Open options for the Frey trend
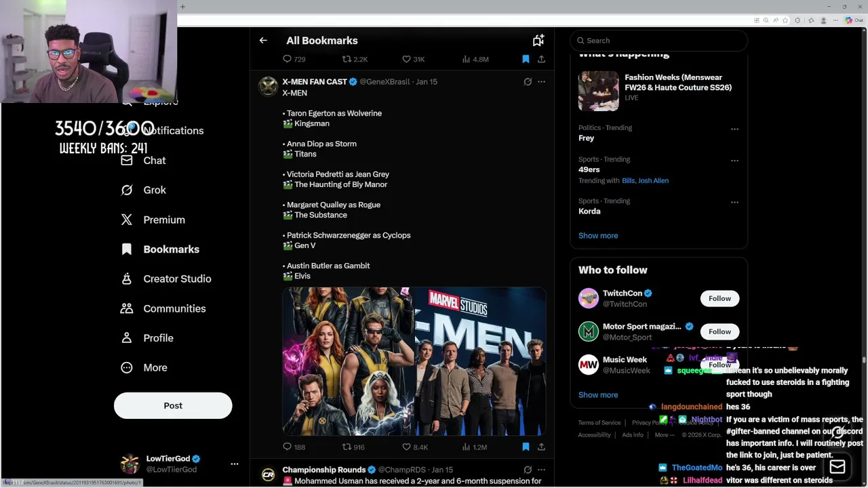This screenshot has height=488, width=868. [734, 129]
